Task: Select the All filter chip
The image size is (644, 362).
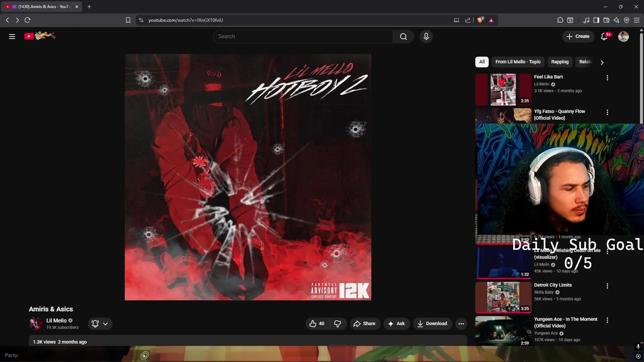Action: click(x=482, y=62)
